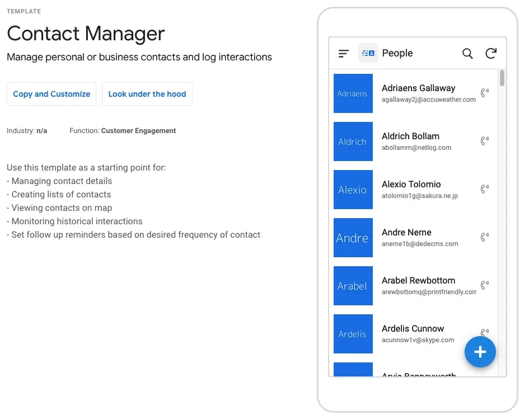Select the Adriaens blue thumbnail

(x=353, y=93)
